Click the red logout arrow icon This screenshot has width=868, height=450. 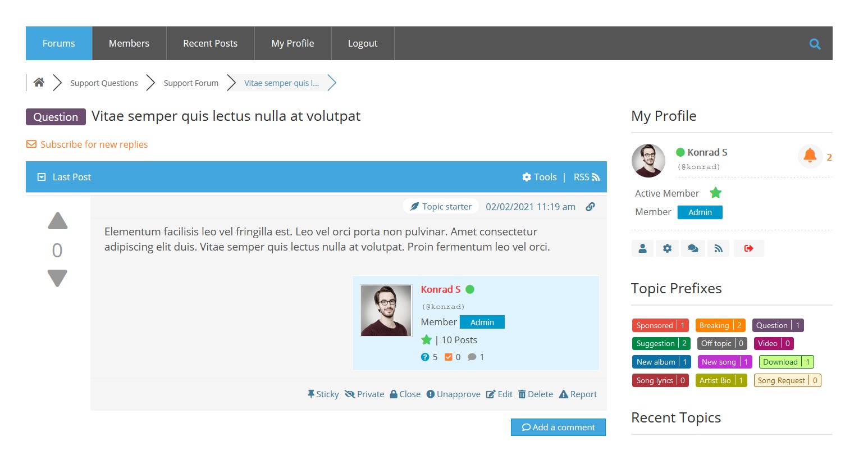tap(748, 248)
